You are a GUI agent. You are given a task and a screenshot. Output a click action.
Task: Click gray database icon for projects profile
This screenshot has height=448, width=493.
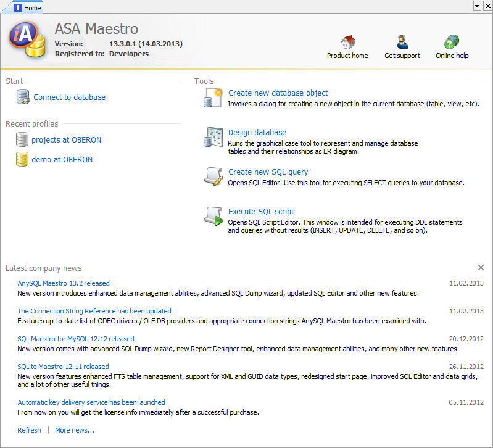pos(22,139)
